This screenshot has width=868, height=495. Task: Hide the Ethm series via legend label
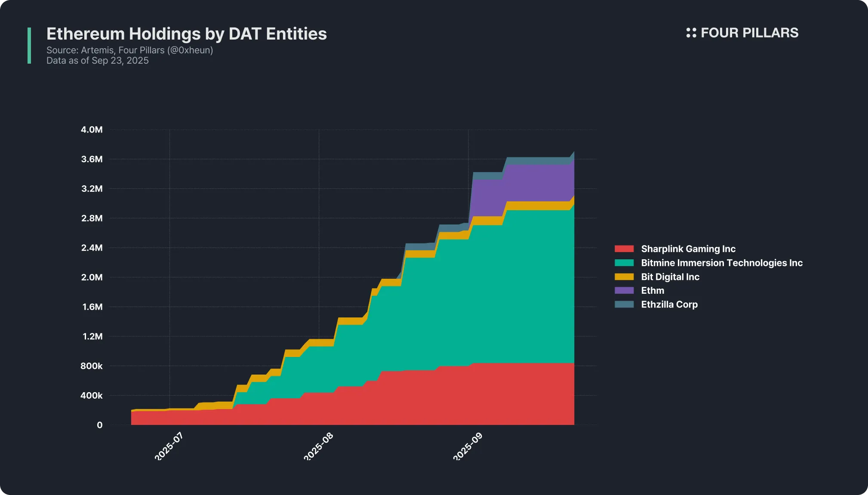(x=652, y=290)
